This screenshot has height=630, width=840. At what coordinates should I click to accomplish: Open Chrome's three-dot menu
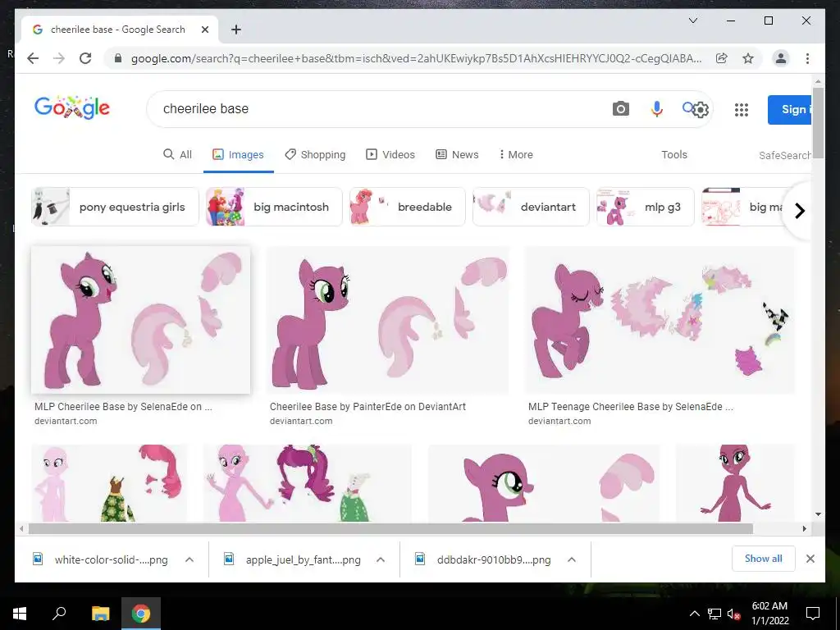pos(807,58)
